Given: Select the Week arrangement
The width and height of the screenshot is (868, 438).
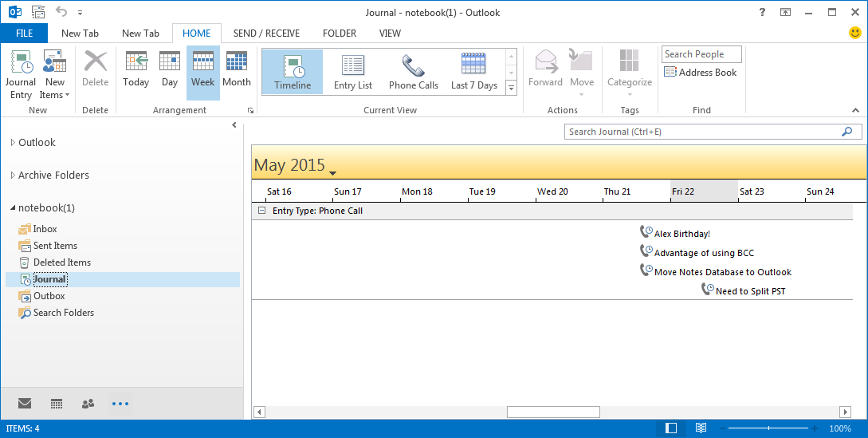Looking at the screenshot, I should (202, 72).
